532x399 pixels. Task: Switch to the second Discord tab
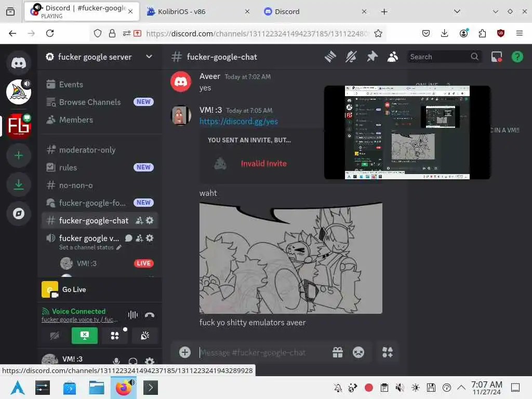point(315,11)
